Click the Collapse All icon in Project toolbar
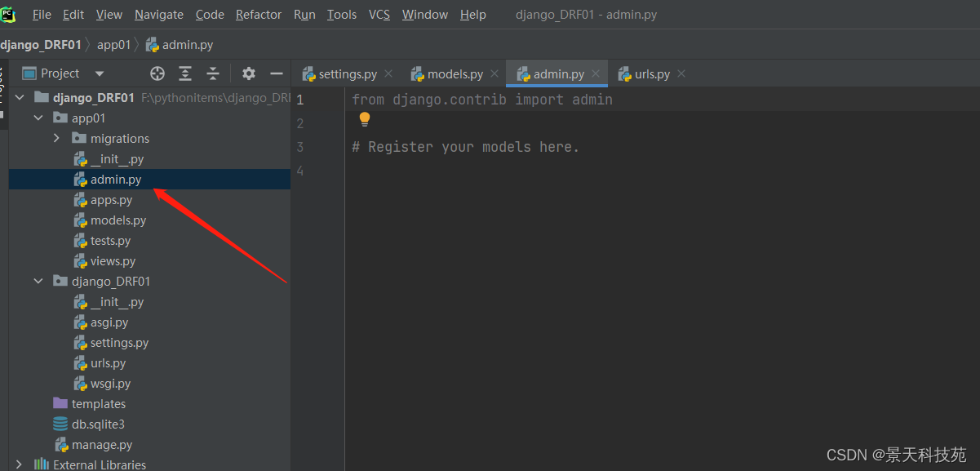The width and height of the screenshot is (980, 471). point(213,73)
